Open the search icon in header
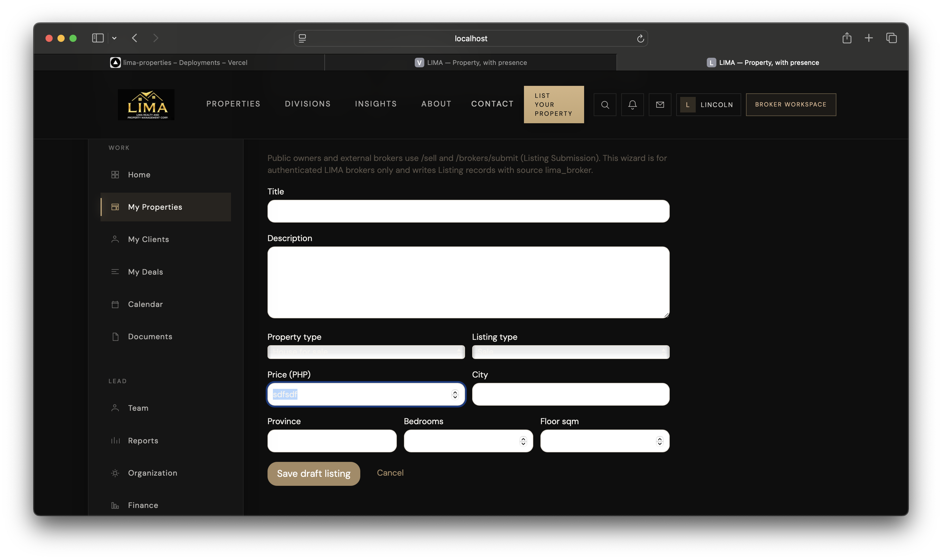The image size is (942, 560). tap(604, 104)
